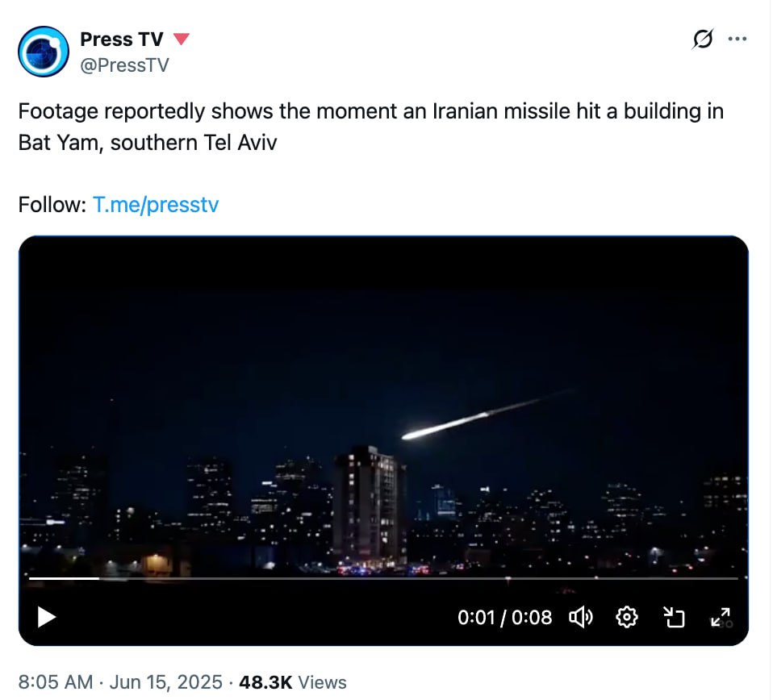Seek to the end of the video timeline
Viewport: 773px width, 700px height.
coord(734,578)
